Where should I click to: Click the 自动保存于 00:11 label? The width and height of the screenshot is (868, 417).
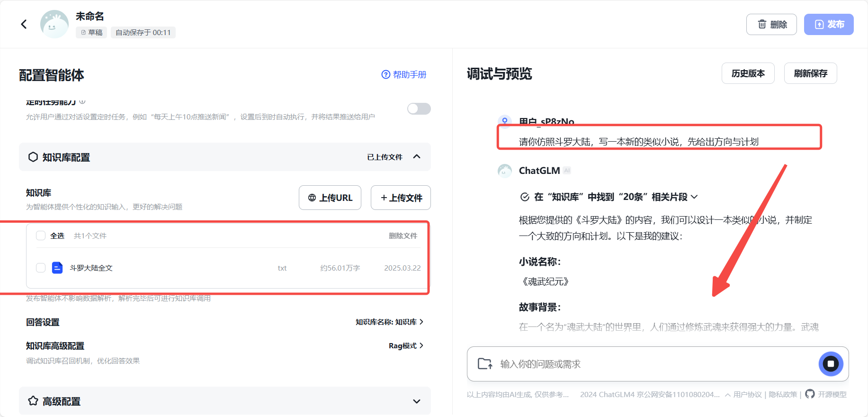[143, 32]
